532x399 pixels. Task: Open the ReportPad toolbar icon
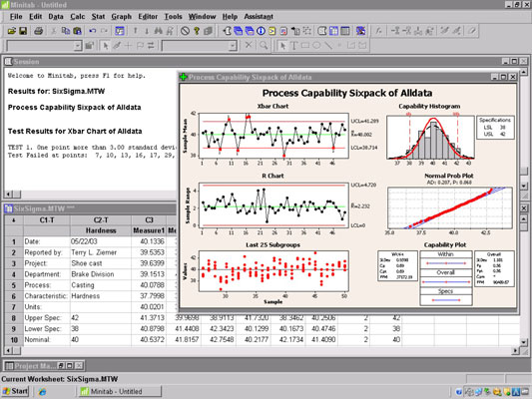point(283,31)
